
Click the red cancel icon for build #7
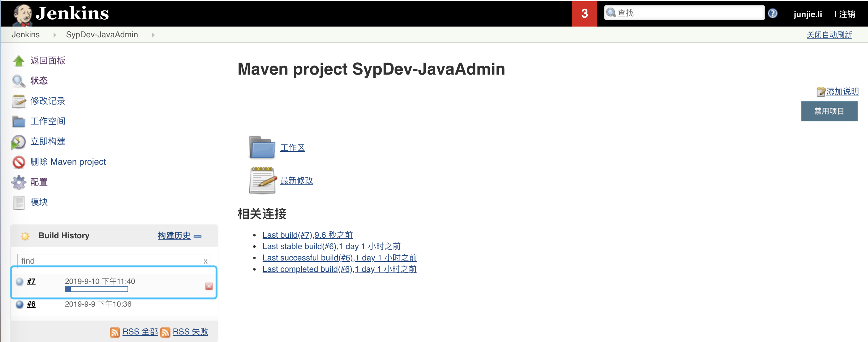pyautogui.click(x=209, y=286)
